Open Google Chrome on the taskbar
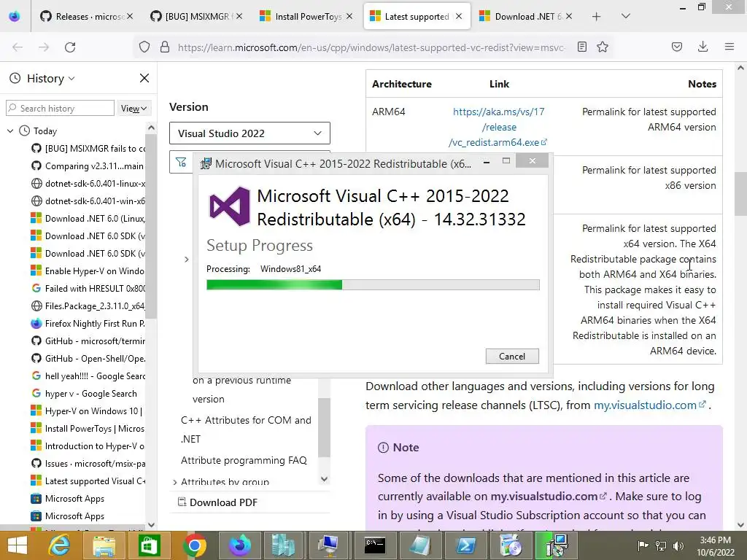 194,545
